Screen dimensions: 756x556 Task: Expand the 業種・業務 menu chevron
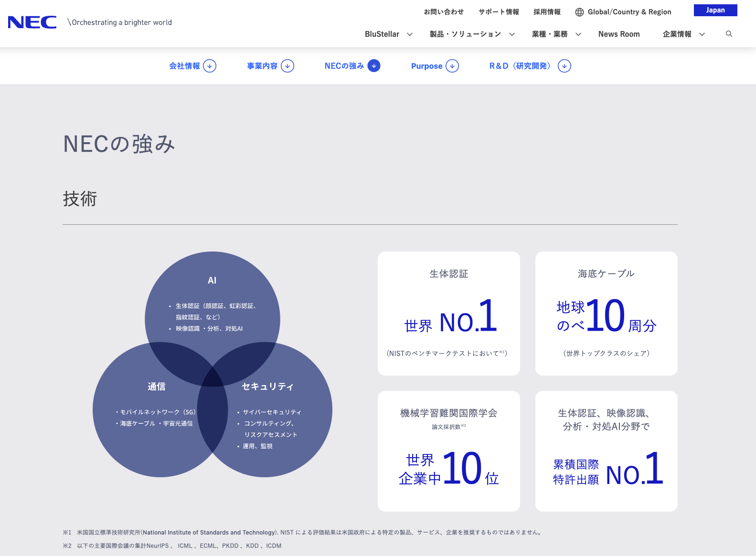point(578,34)
